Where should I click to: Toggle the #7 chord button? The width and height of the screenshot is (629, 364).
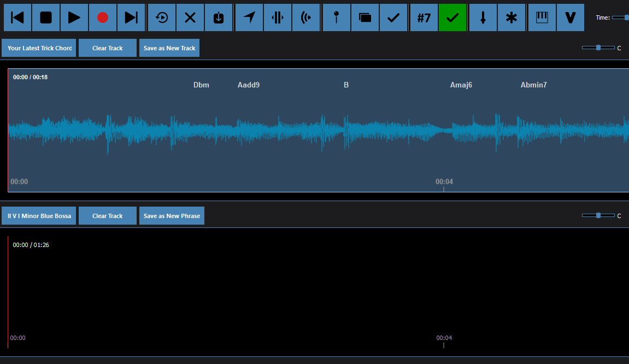point(424,17)
